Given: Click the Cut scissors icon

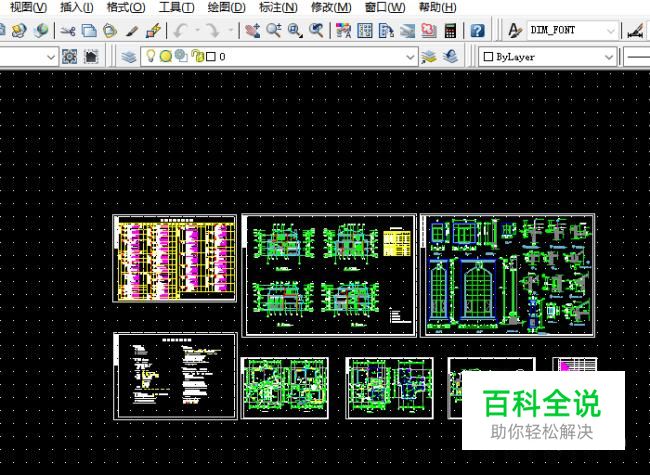Looking at the screenshot, I should [x=68, y=31].
